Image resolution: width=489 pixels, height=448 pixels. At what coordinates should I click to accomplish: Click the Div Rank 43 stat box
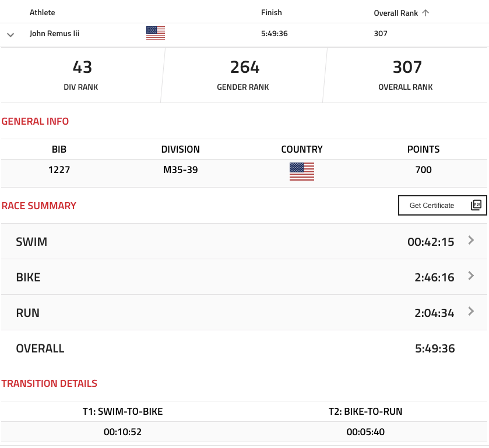[81, 75]
